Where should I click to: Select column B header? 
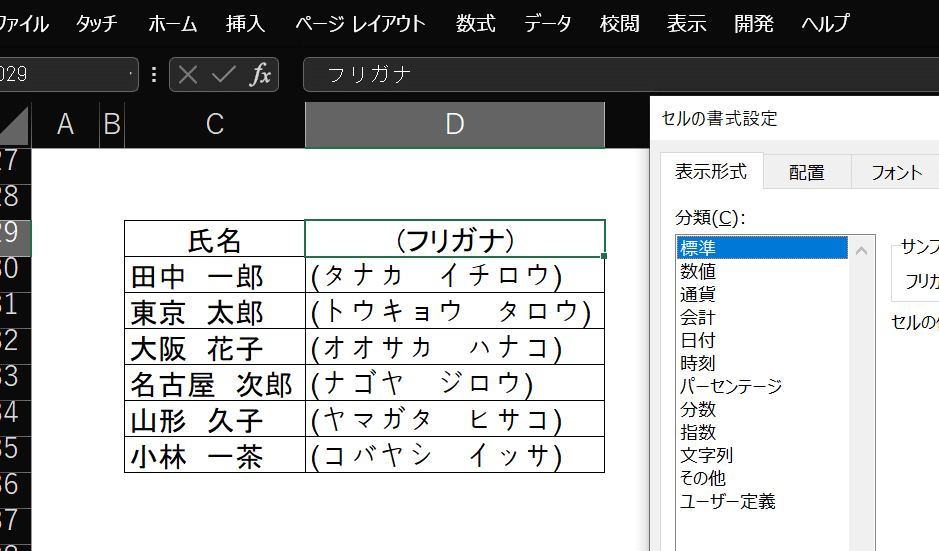(112, 125)
